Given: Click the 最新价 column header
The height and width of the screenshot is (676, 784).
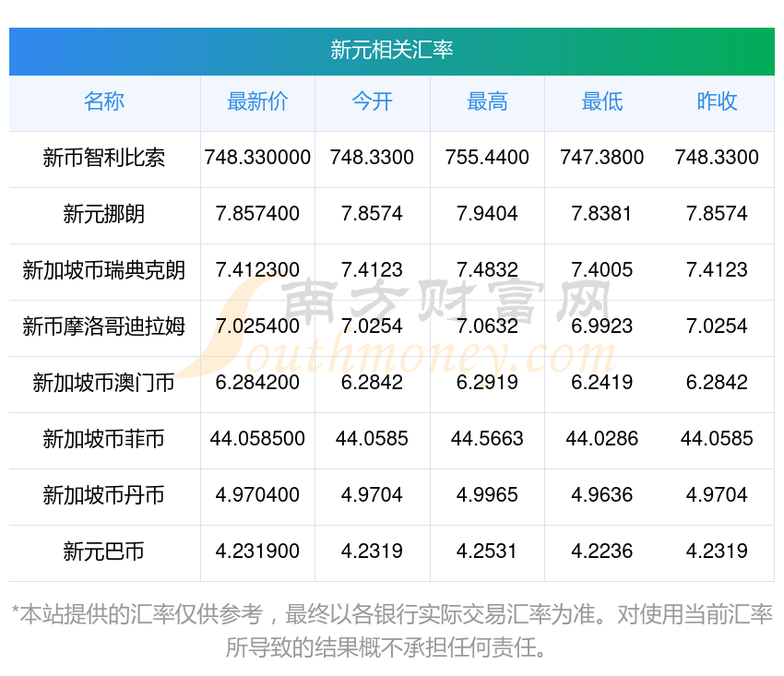Looking at the screenshot, I should tap(257, 101).
